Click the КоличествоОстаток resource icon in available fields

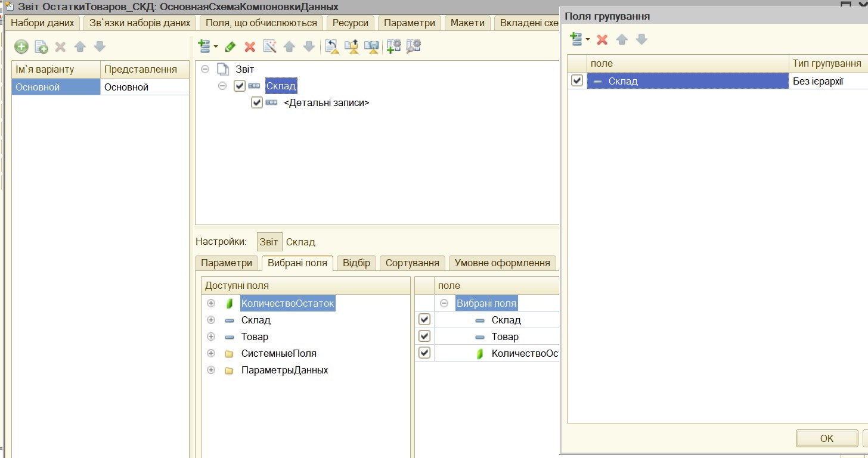pyautogui.click(x=229, y=304)
